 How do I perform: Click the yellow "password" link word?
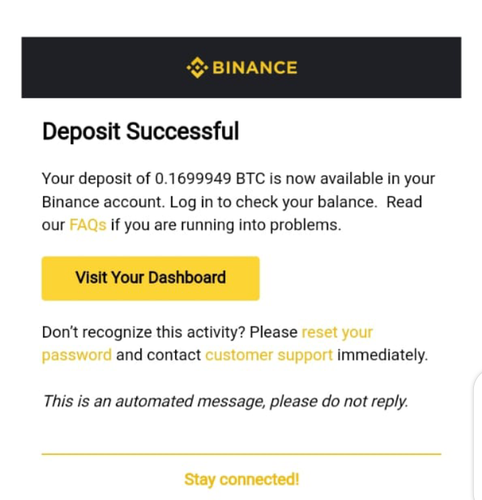pyautogui.click(x=77, y=355)
